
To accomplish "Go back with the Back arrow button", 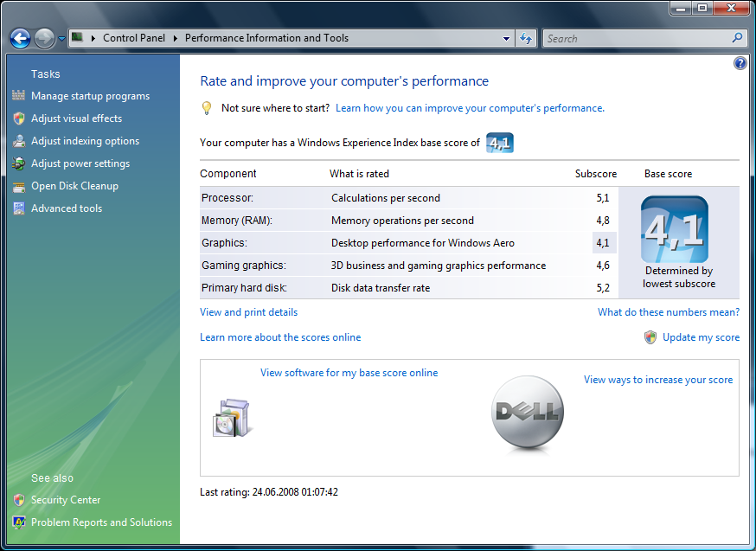I will click(x=20, y=39).
